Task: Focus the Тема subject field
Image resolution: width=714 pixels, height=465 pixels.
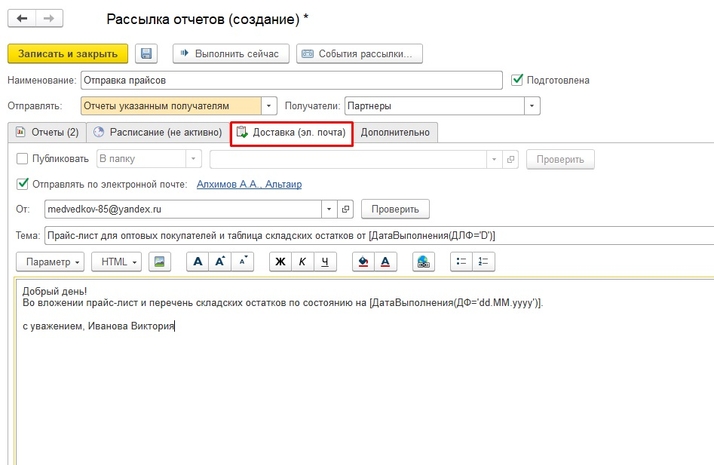Action: (x=379, y=235)
